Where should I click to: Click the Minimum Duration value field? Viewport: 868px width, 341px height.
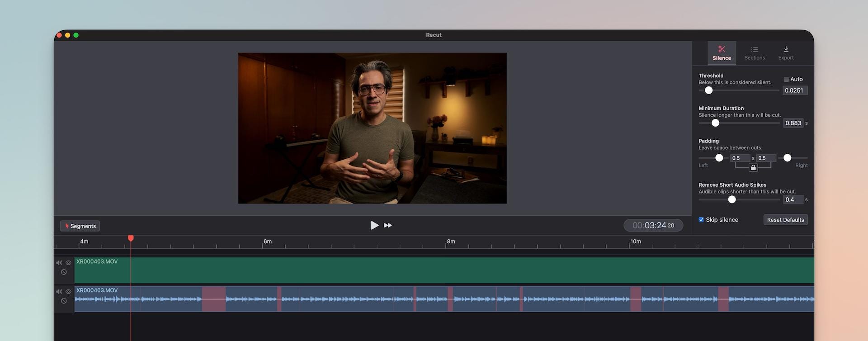[x=793, y=123]
